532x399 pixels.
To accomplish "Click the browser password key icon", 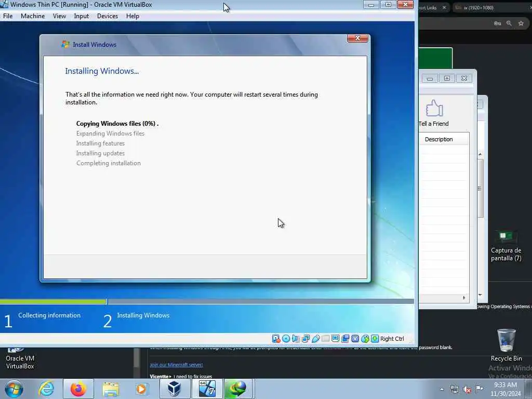I will click(497, 23).
